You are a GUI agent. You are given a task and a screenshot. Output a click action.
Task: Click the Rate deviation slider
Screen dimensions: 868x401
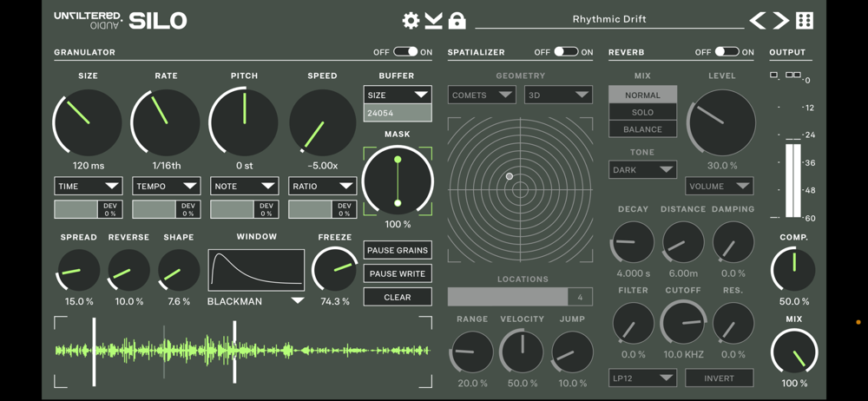166,209
